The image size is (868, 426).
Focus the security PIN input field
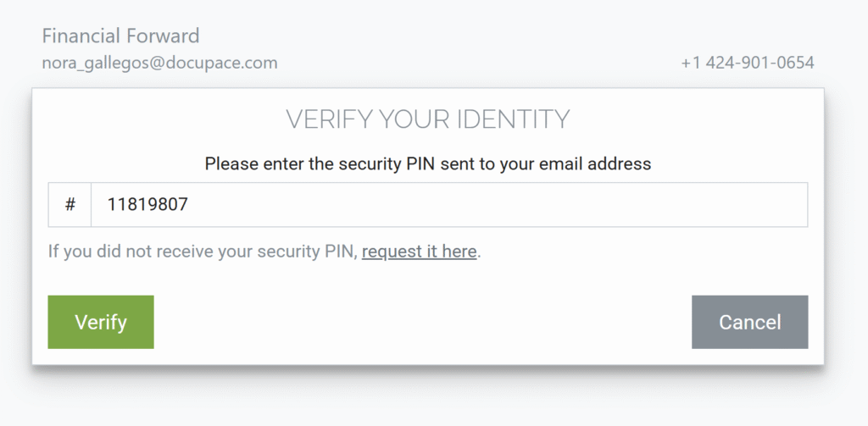tap(448, 205)
